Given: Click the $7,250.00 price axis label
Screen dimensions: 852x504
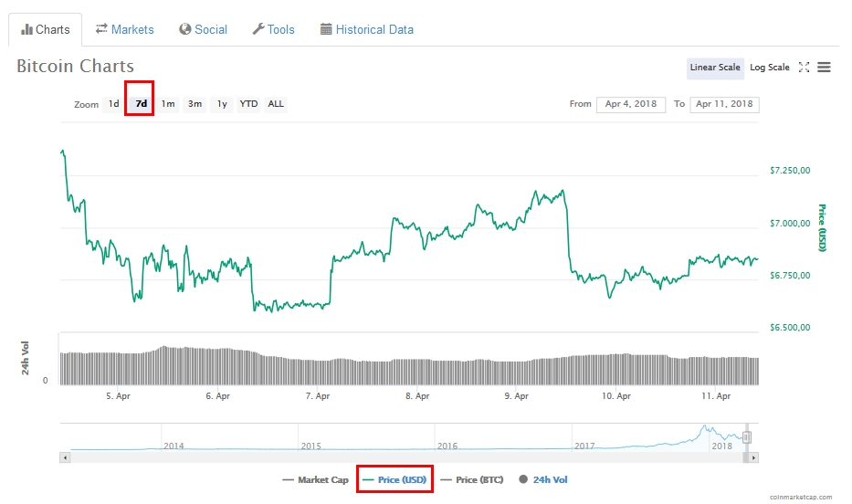Looking at the screenshot, I should (790, 171).
